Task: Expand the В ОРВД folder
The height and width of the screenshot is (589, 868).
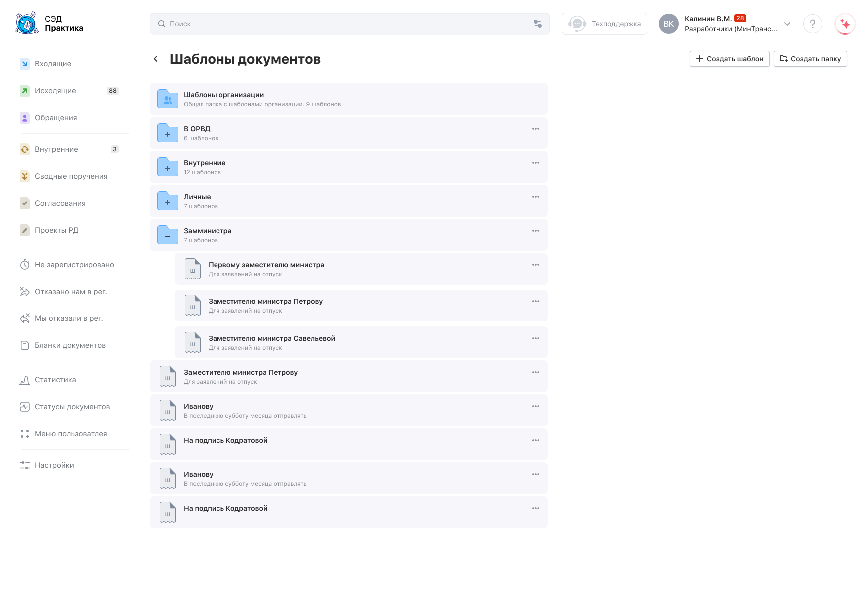Action: (168, 133)
